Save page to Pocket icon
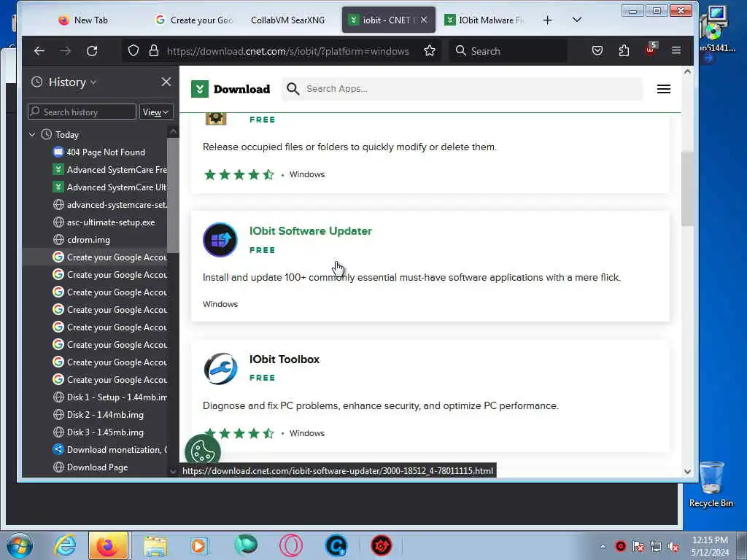The height and width of the screenshot is (560, 747). coord(597,50)
